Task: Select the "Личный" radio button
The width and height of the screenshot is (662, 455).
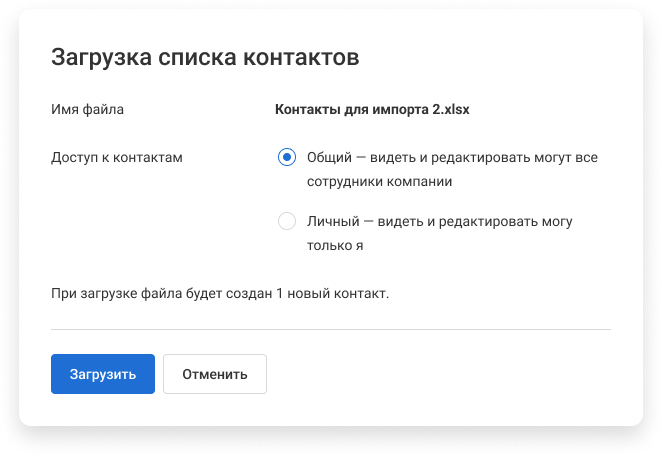Action: tap(287, 221)
